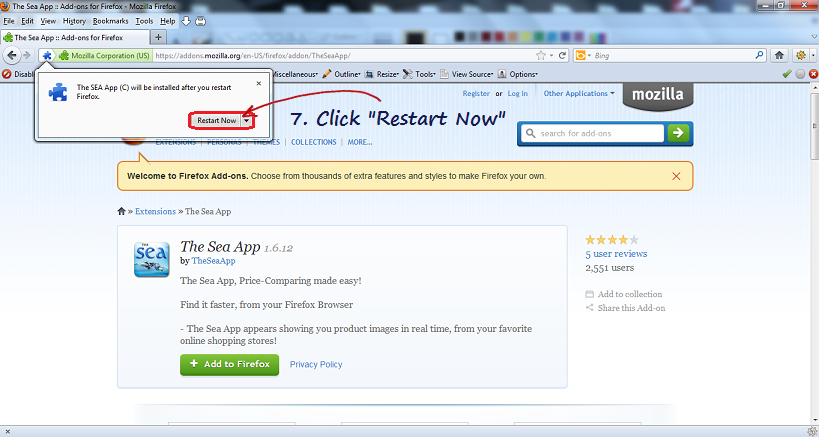The width and height of the screenshot is (819, 437).
Task: Click Share this Add-on
Action: pyautogui.click(x=625, y=308)
